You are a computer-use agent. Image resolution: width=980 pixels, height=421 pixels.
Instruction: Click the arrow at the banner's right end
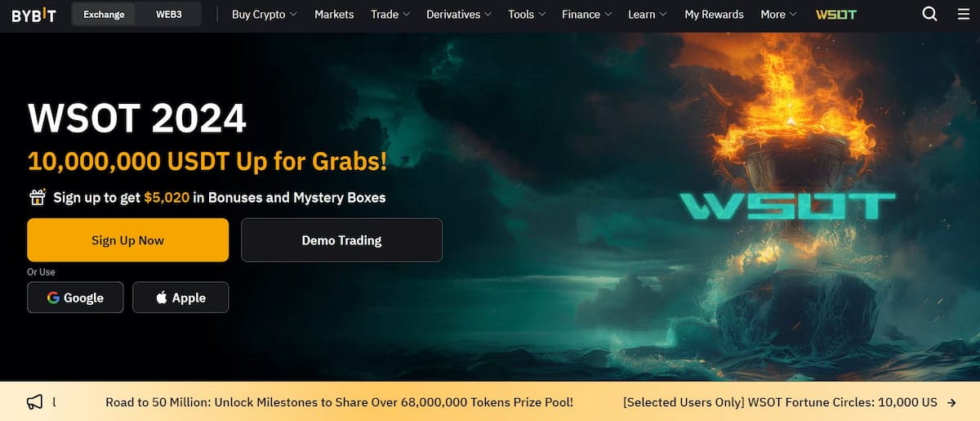pos(951,402)
